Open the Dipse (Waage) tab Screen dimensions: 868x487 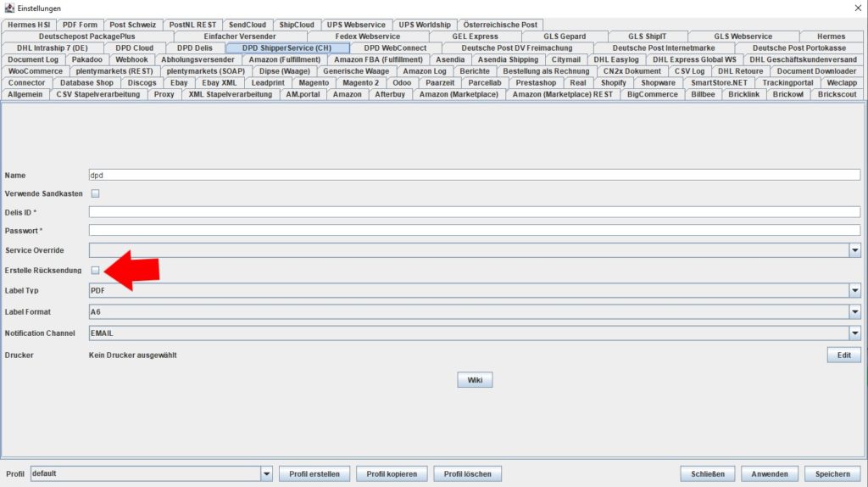[285, 71]
